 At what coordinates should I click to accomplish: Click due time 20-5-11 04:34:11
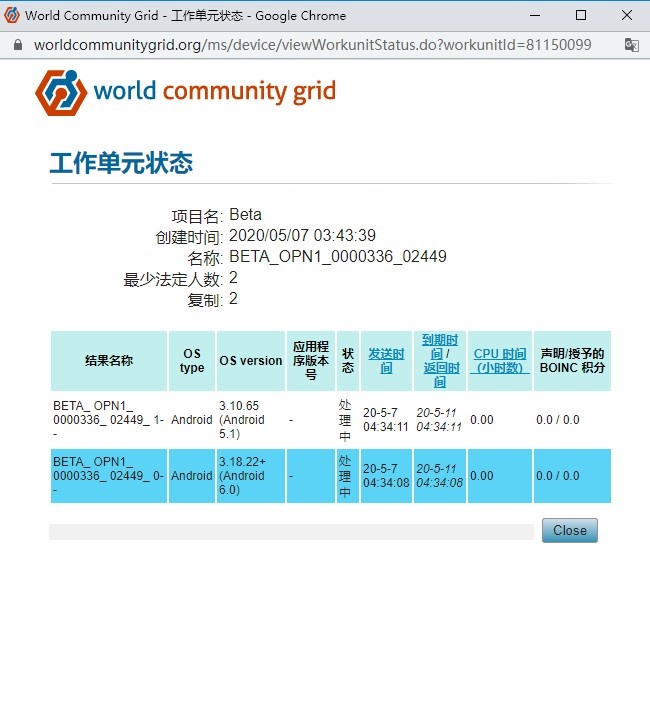click(x=438, y=420)
